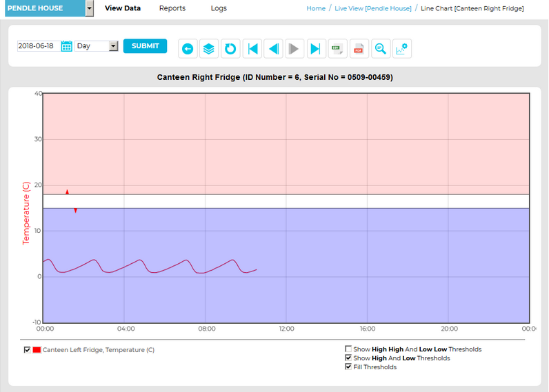Disable the Fill Thresholds checkbox

click(348, 367)
